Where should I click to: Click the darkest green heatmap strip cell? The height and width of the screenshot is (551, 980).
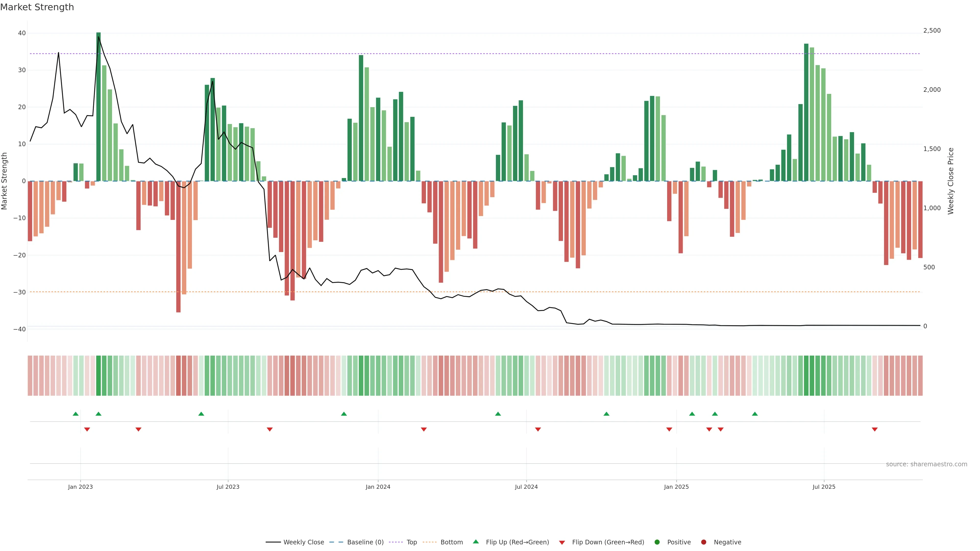pyautogui.click(x=99, y=376)
